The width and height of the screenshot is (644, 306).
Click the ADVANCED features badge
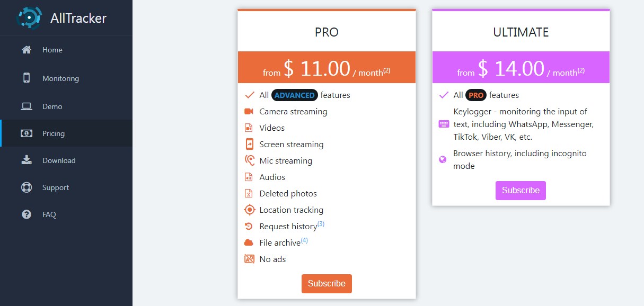(x=295, y=95)
